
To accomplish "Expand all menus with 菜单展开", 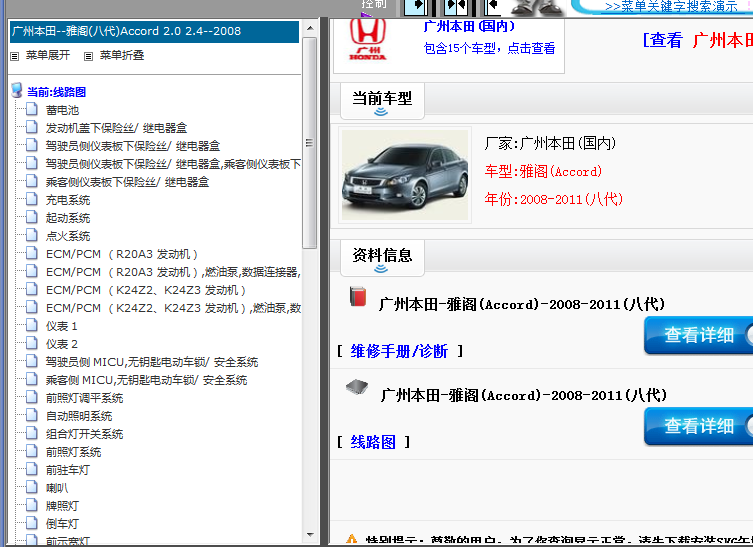I will [47, 55].
